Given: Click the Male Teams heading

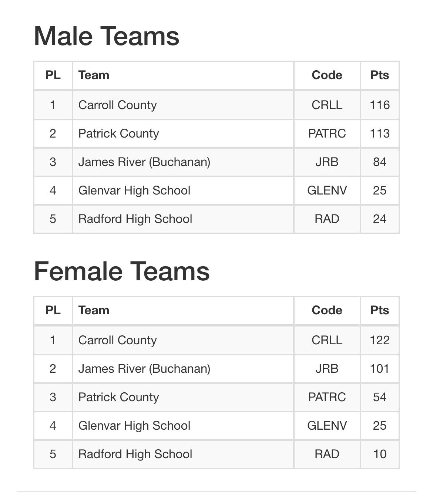Looking at the screenshot, I should pyautogui.click(x=107, y=36).
